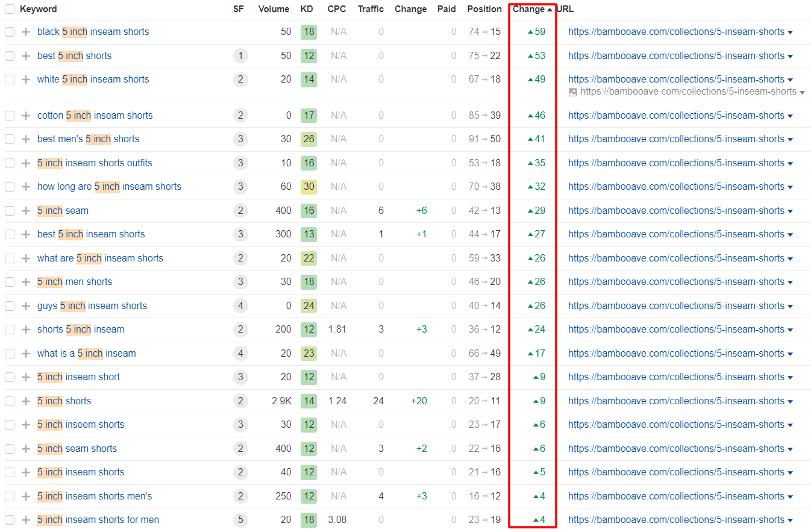Sort by the Position column header

coord(484,9)
